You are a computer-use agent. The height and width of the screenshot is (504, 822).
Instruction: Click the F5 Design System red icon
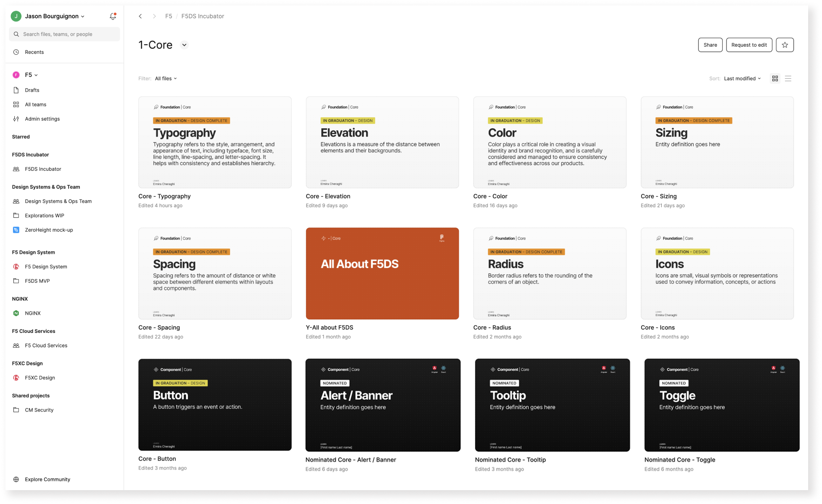(x=16, y=267)
